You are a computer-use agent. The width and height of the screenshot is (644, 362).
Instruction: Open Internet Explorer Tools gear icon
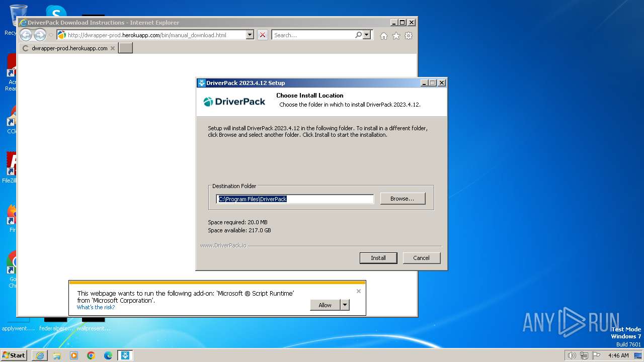coord(409,36)
